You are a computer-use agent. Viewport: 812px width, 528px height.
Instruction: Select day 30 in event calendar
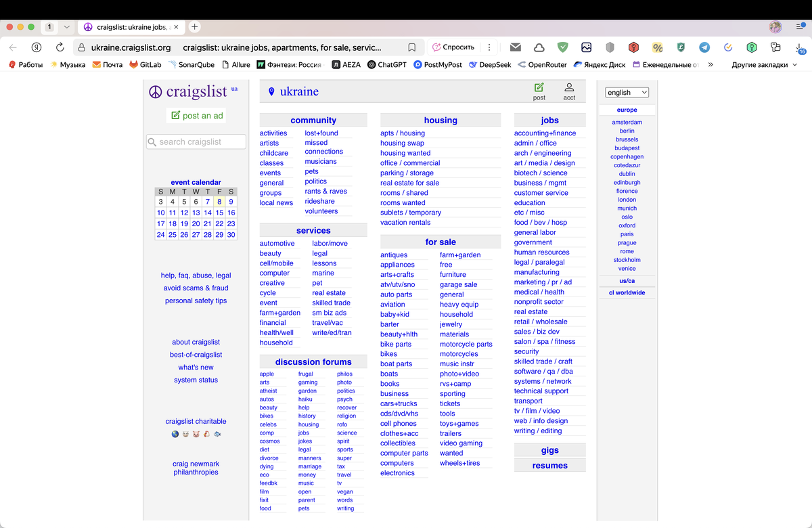231,235
